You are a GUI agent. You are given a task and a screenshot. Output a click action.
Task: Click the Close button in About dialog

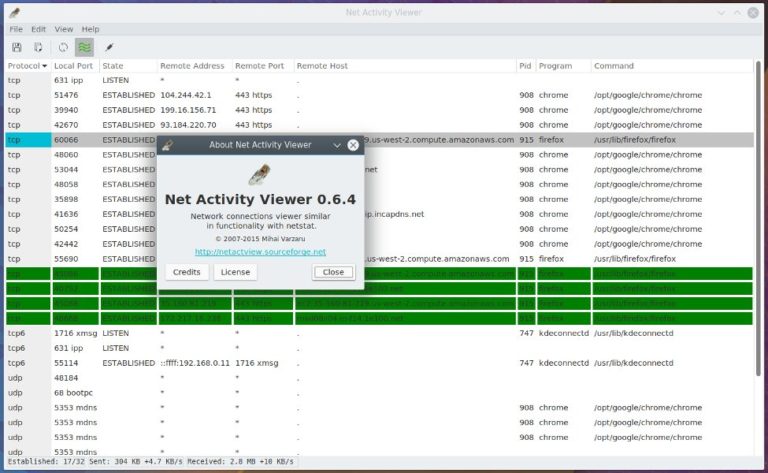tap(333, 272)
